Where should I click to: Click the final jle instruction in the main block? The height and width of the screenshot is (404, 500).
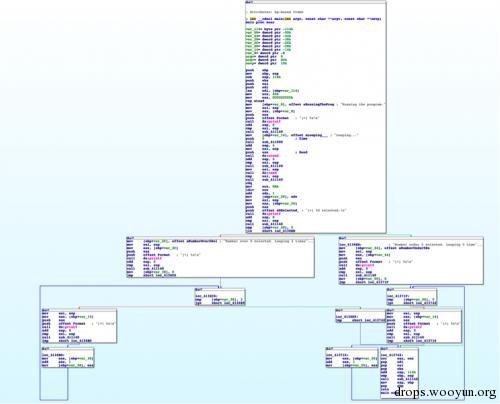[270, 231]
